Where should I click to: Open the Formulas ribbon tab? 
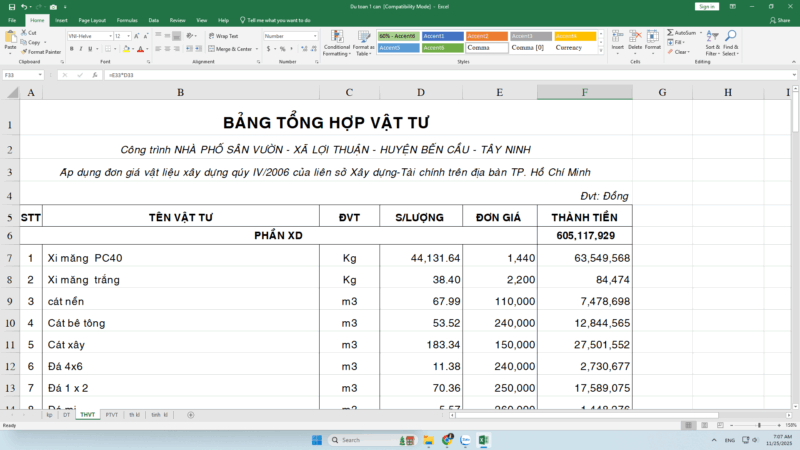click(x=127, y=19)
